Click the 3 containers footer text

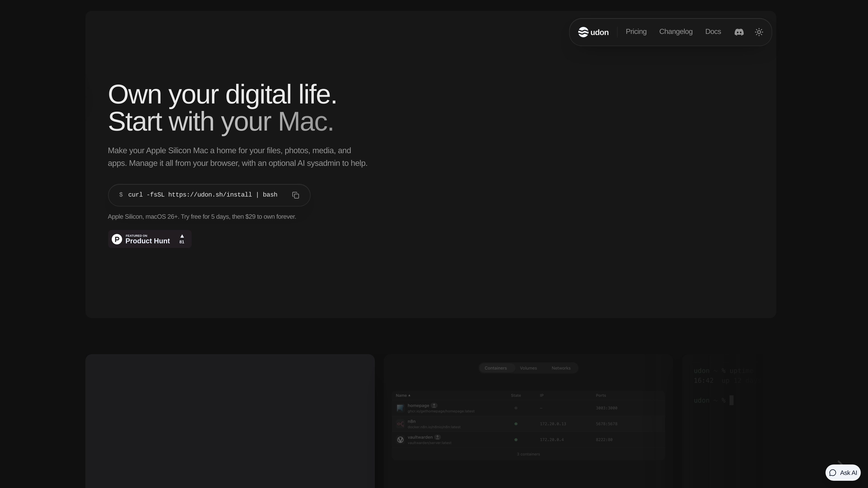[528, 454]
